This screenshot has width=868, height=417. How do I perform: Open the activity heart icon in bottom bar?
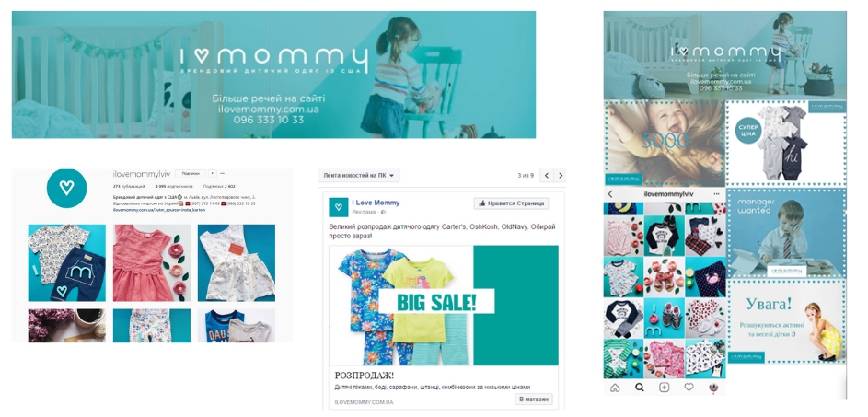[x=689, y=388]
